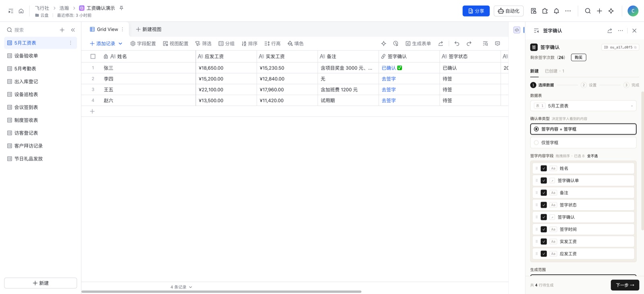Open the Grid View tab options menu

coord(123,29)
